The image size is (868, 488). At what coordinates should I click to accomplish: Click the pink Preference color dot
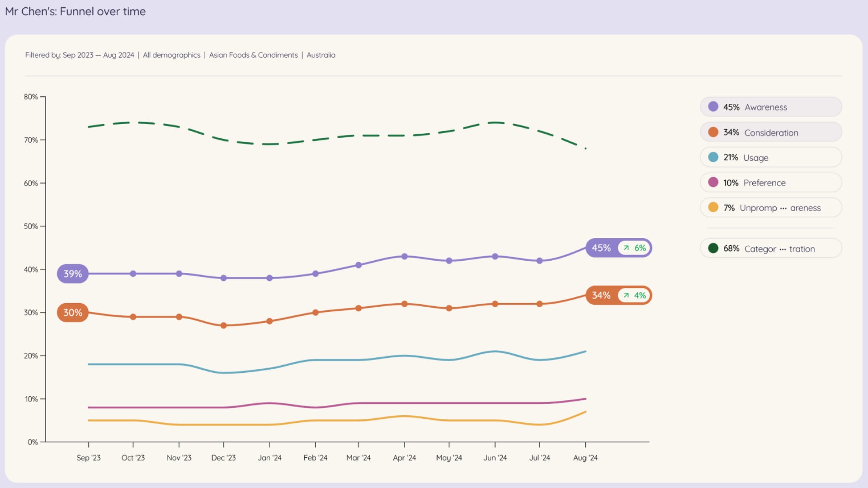pos(713,182)
